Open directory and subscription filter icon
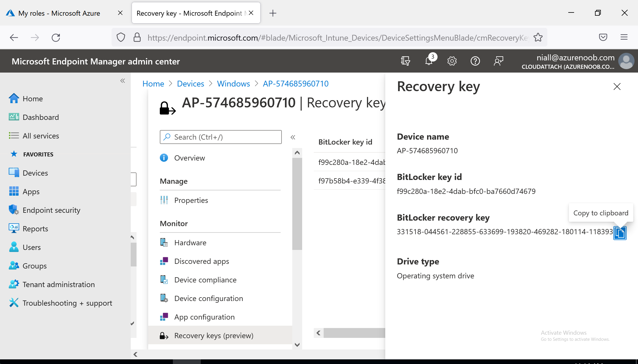 coord(405,61)
